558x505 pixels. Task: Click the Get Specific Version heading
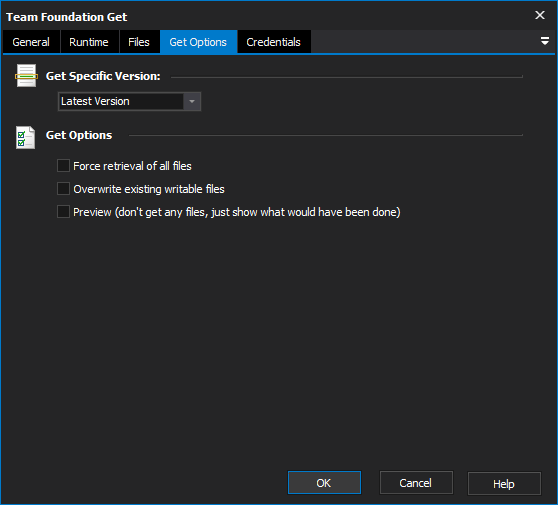103,76
